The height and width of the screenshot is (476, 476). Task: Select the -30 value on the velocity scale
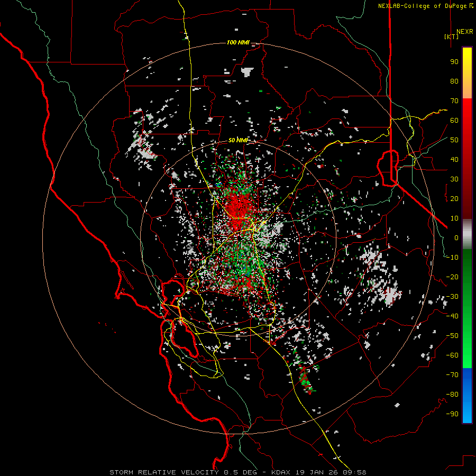point(452,297)
